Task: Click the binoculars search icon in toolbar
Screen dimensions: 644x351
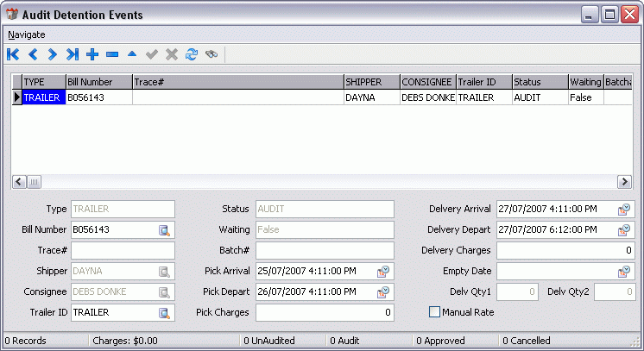Action: (x=212, y=54)
